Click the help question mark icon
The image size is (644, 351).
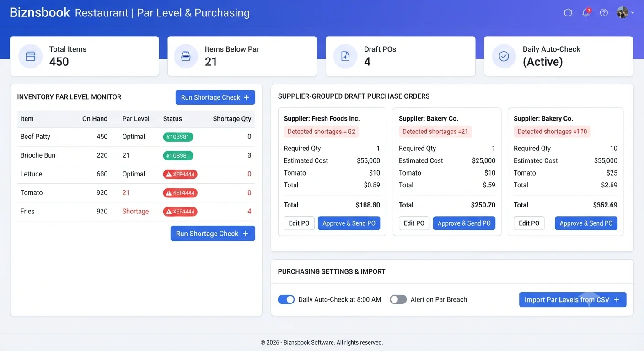point(604,13)
